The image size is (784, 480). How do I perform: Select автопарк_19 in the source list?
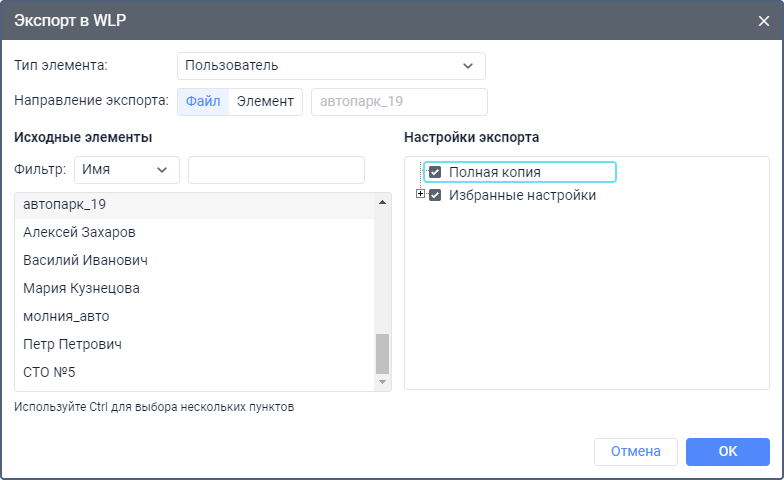pos(195,204)
